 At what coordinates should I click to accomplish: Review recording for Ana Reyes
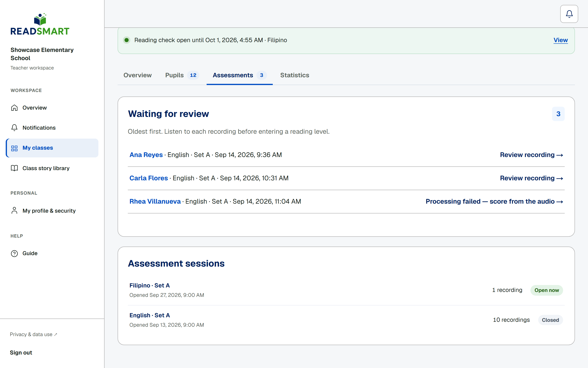(532, 155)
